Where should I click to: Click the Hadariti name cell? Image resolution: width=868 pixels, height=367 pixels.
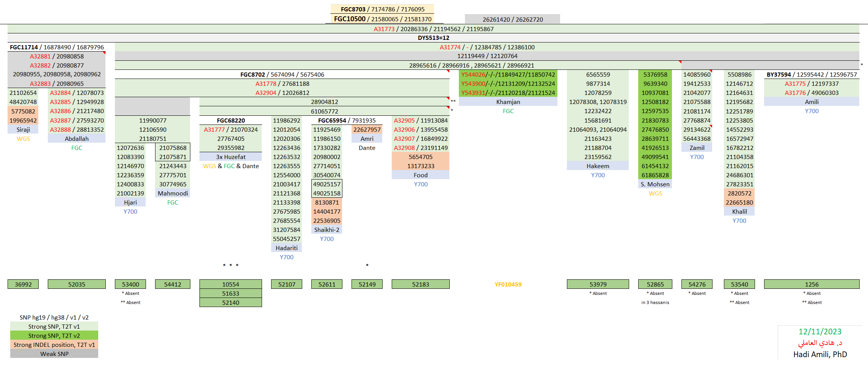tap(286, 248)
